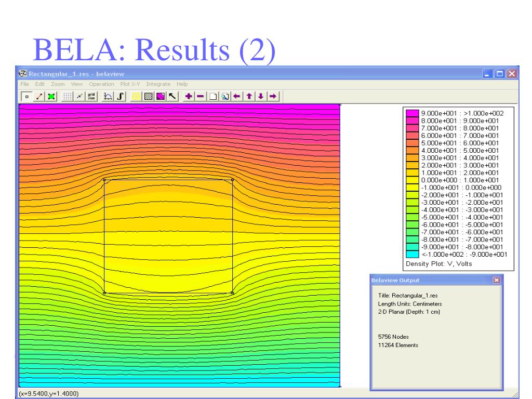Click the 'Length Units: Centimeters' line
Image resolution: width=532 pixels, height=399 pixels.
(x=410, y=304)
